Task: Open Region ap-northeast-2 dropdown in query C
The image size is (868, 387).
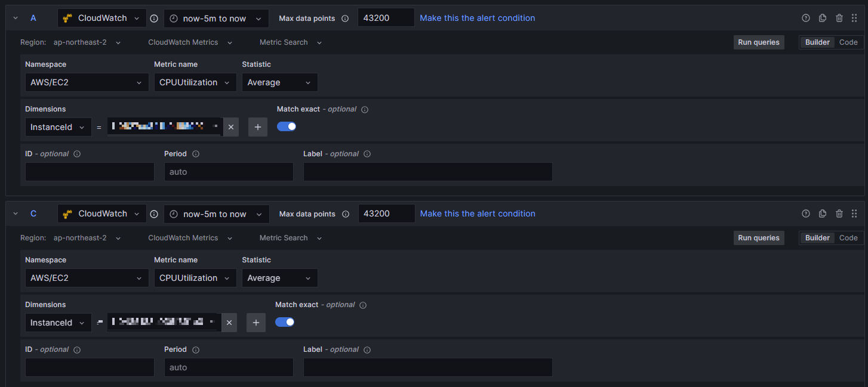Action: [87, 238]
